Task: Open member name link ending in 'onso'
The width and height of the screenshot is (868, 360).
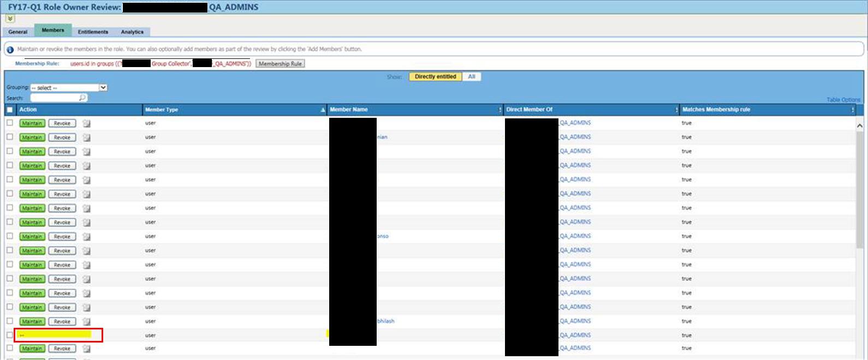Action: tap(383, 236)
